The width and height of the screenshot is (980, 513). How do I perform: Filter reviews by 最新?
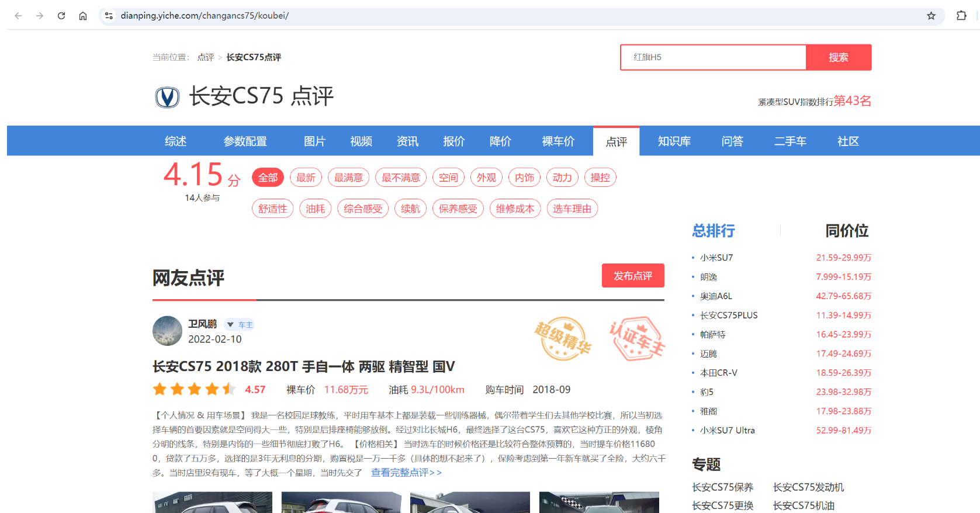pos(306,178)
